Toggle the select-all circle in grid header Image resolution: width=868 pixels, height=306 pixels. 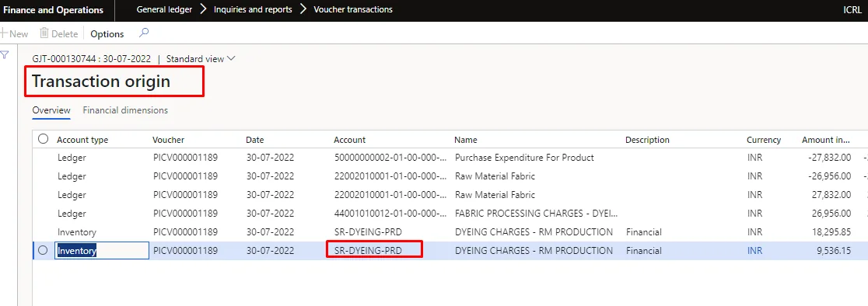click(x=44, y=139)
